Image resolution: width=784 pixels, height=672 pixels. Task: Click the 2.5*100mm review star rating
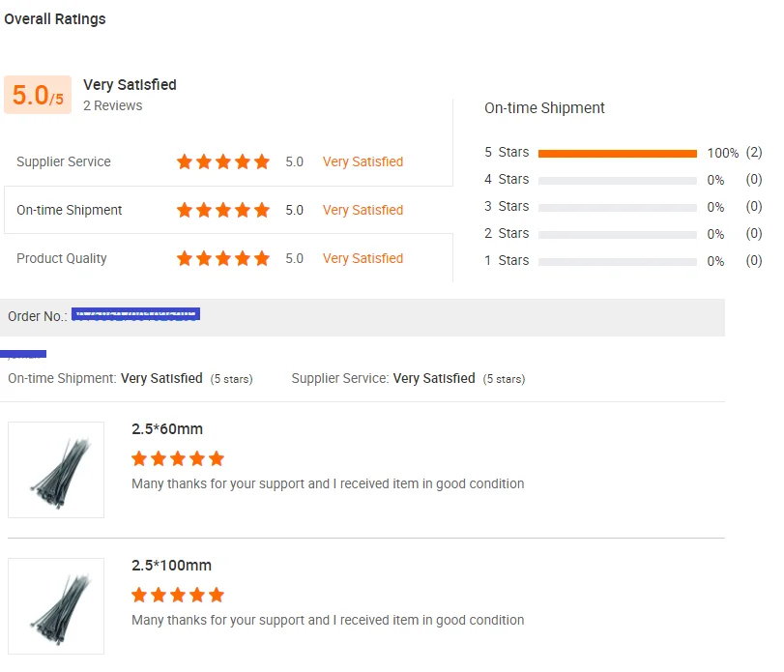(178, 595)
